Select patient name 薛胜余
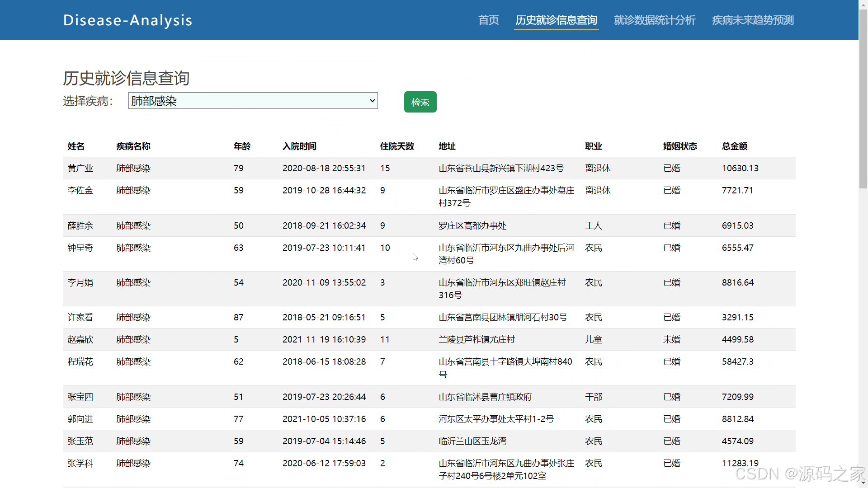Image resolution: width=868 pixels, height=488 pixels. coord(80,225)
